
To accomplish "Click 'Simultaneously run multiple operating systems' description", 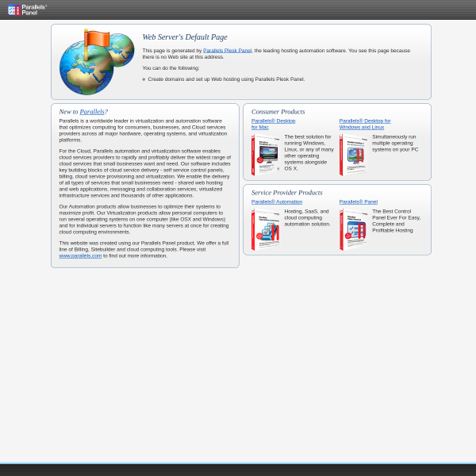I will [x=395, y=144].
